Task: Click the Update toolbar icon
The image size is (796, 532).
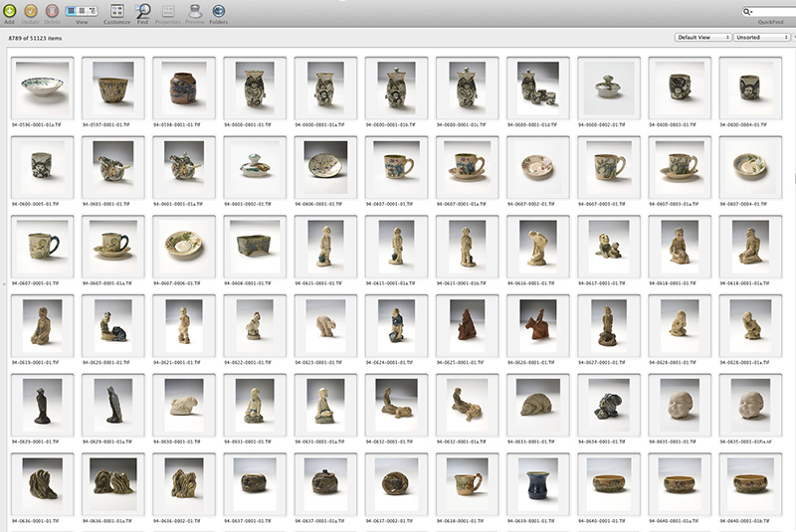Action: (x=30, y=10)
